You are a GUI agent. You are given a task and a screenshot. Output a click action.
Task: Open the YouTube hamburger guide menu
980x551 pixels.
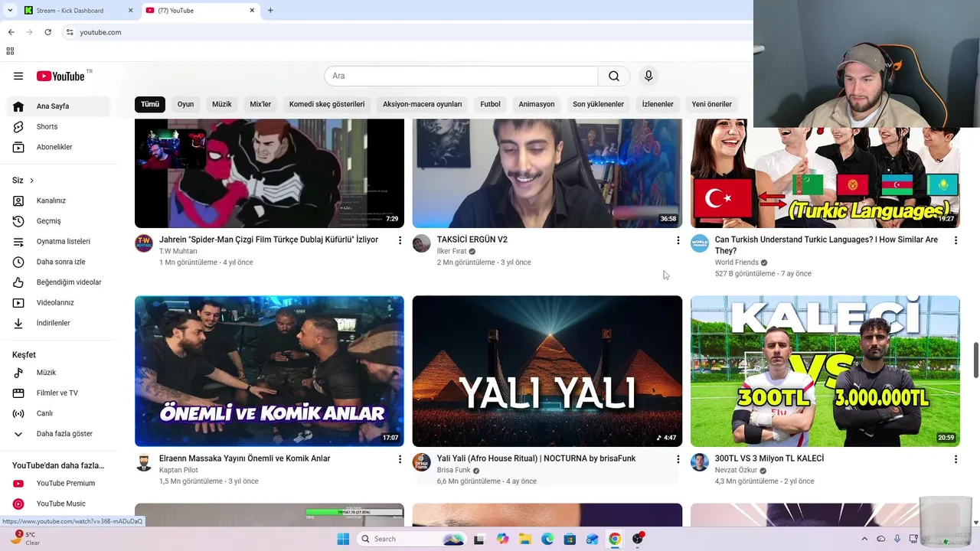click(x=18, y=76)
